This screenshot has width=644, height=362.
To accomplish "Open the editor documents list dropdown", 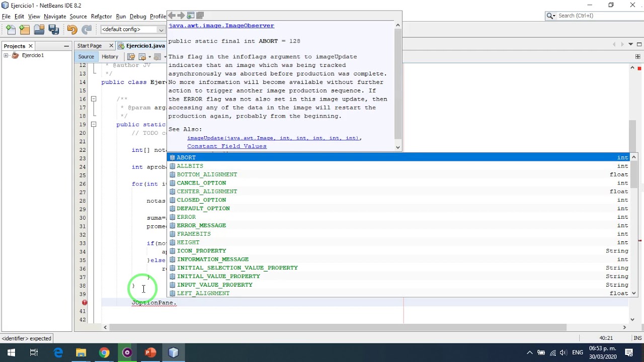I will click(x=630, y=45).
